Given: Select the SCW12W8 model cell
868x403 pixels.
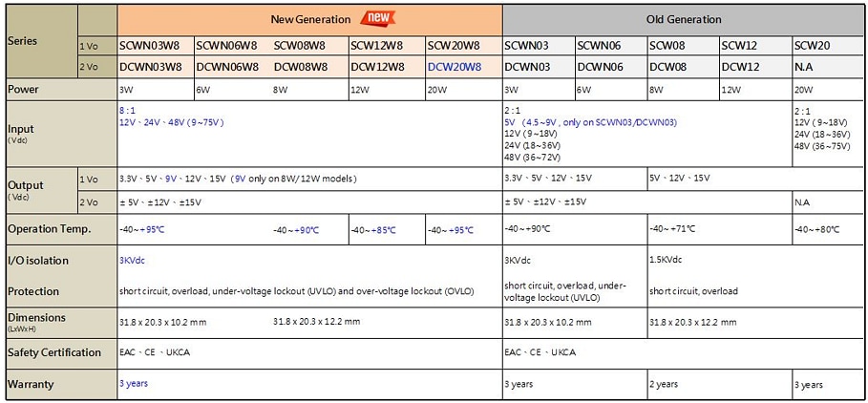Looking at the screenshot, I should point(375,45).
